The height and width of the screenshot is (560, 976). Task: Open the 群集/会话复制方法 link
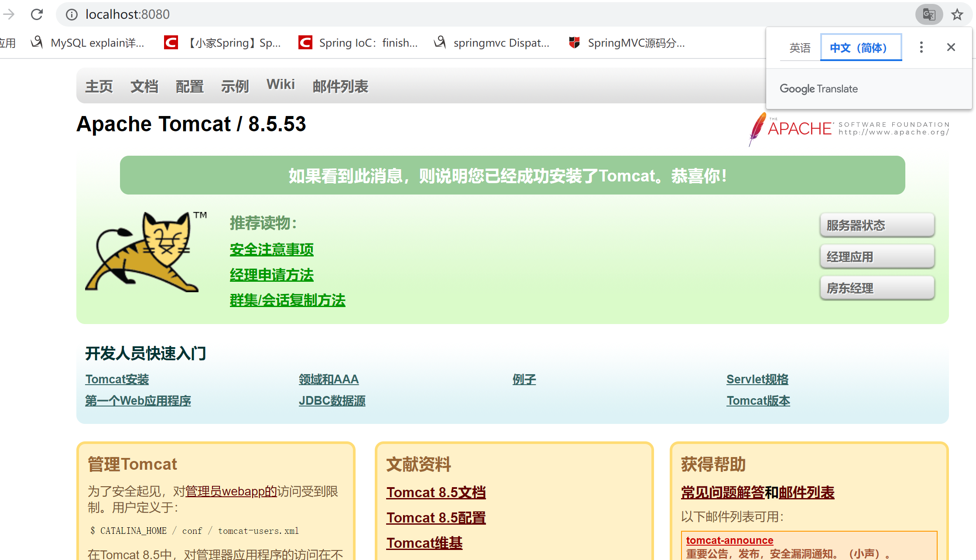pos(288,300)
